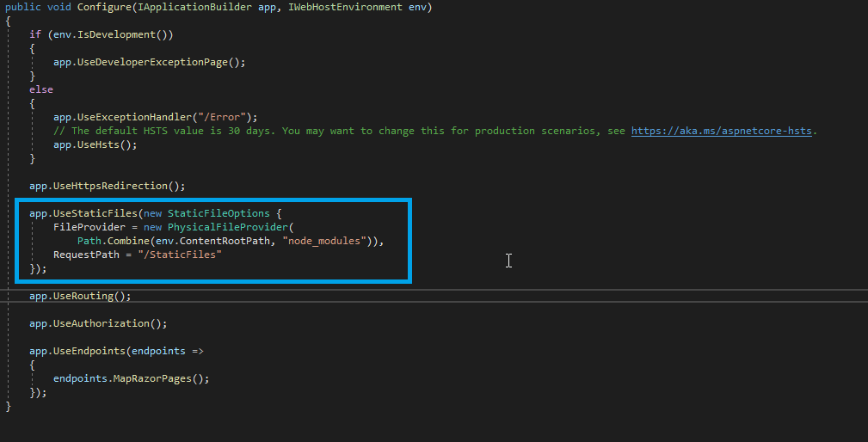Click the app.UseHsts() call
The width and height of the screenshot is (868, 442).
click(95, 145)
